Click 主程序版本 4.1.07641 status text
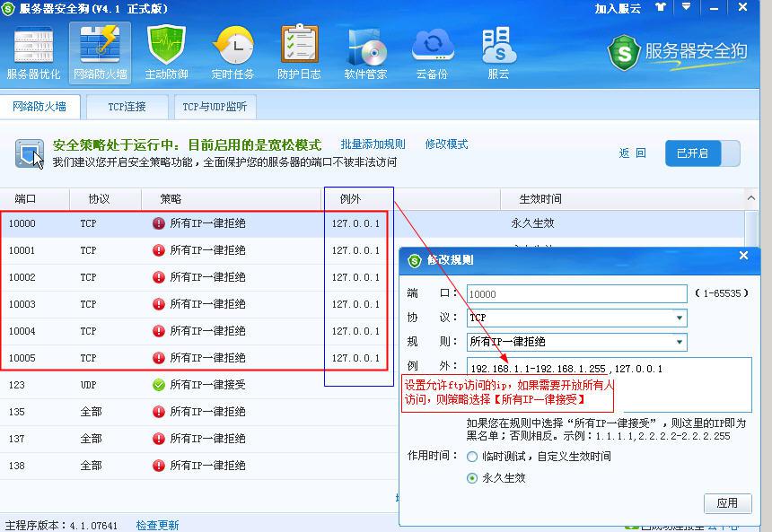This screenshot has width=772, height=532. point(61,525)
